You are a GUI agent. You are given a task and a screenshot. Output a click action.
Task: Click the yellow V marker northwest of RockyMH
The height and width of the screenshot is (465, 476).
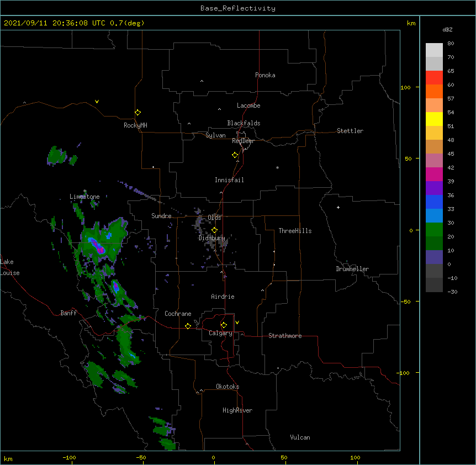pyautogui.click(x=97, y=102)
